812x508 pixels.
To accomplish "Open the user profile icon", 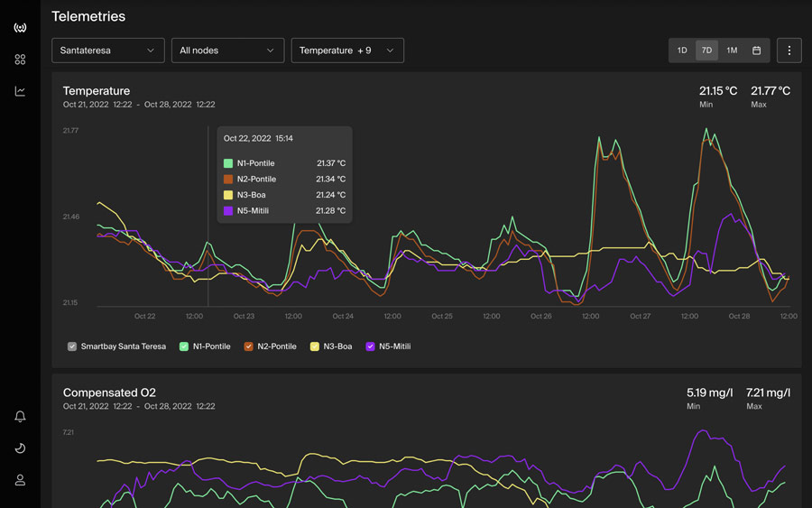I will pos(20,480).
